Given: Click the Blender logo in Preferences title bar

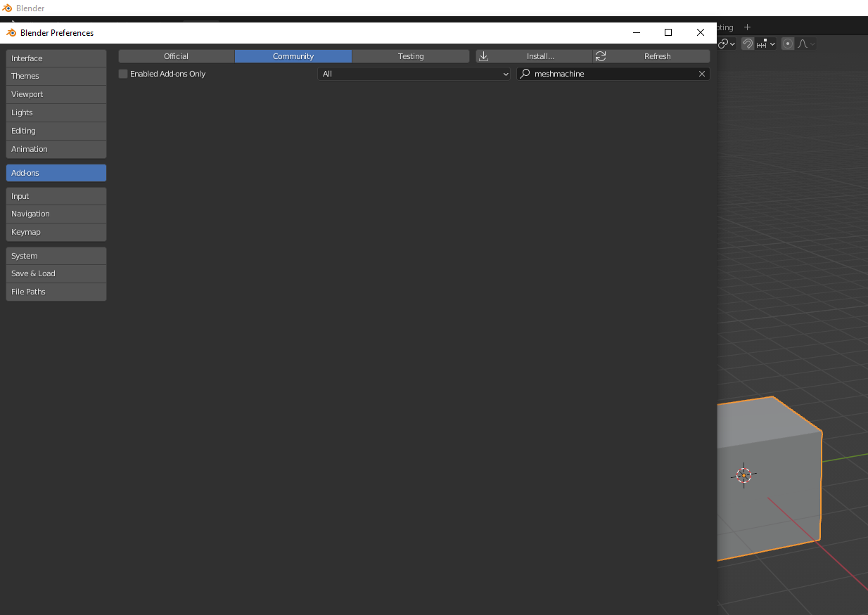Looking at the screenshot, I should click(x=11, y=32).
